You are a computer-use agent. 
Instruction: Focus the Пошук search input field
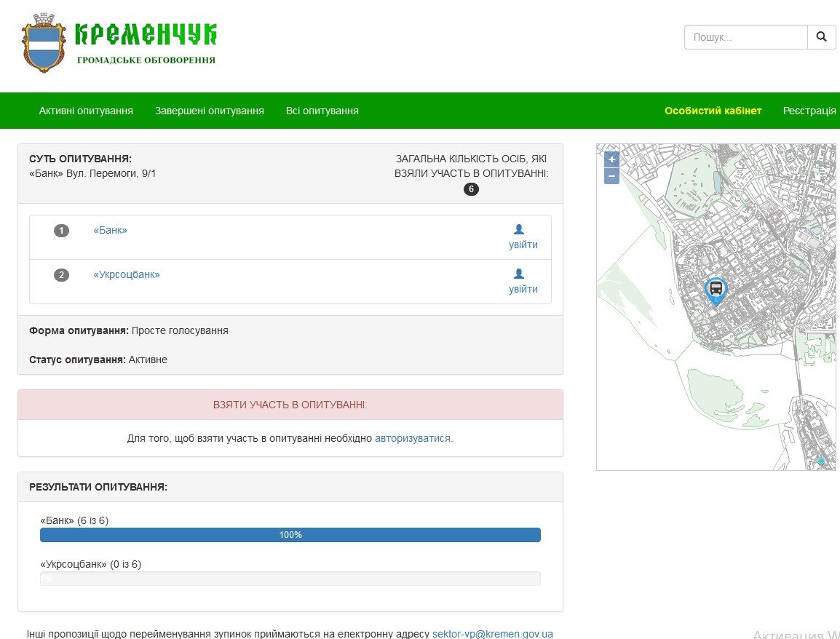(745, 37)
